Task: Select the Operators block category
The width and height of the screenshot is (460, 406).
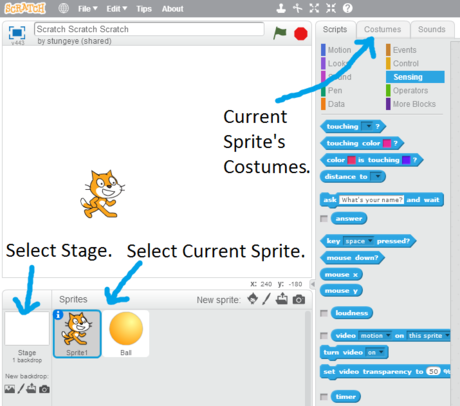Action: tap(407, 90)
